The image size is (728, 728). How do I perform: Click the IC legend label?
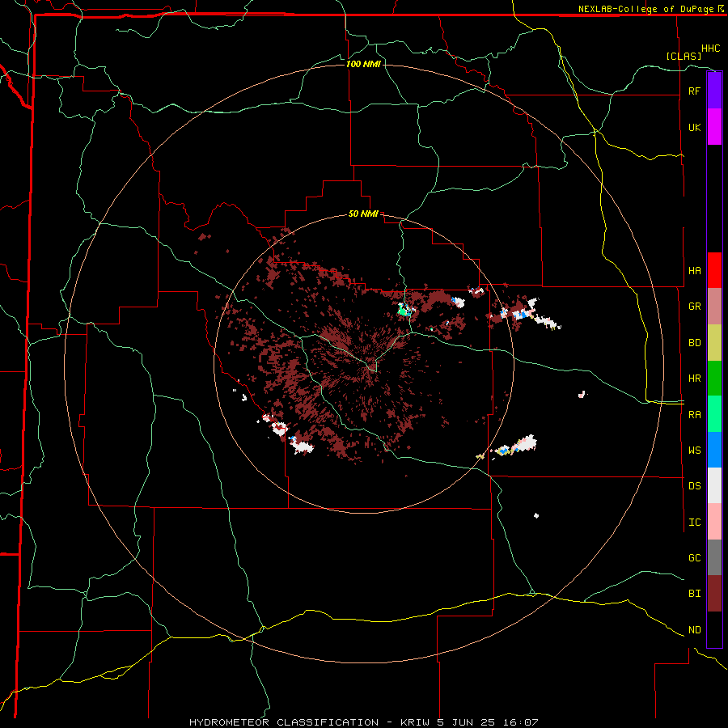(x=694, y=523)
